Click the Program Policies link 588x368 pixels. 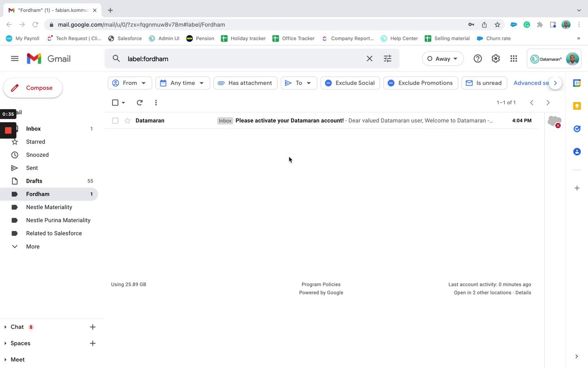point(321,284)
